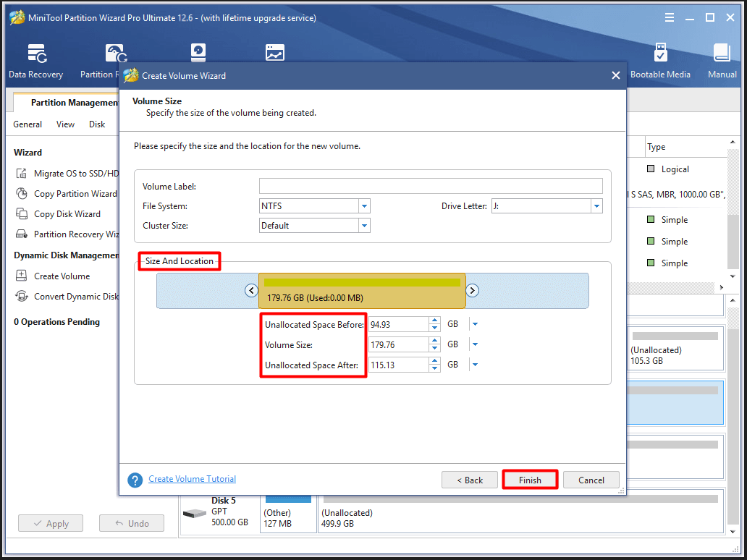
Task: Open the Cluster Size dropdown
Action: pos(364,226)
